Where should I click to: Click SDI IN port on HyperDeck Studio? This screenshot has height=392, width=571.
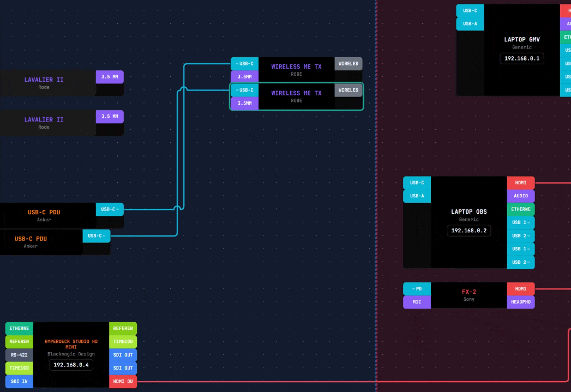click(x=19, y=382)
